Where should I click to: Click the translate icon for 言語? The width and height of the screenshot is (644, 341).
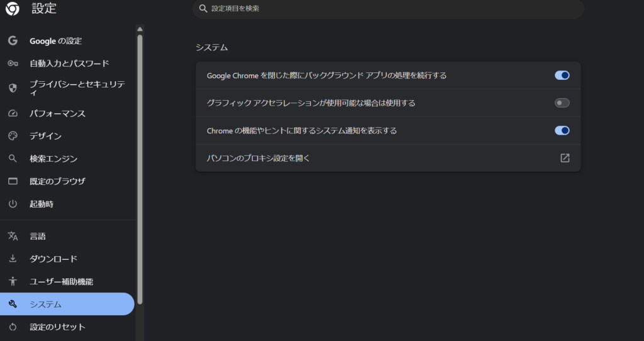13,236
